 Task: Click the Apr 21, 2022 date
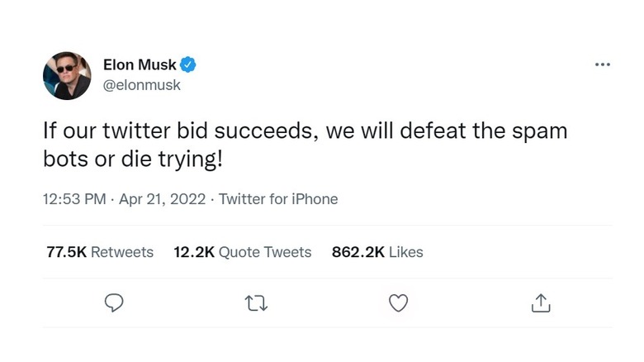pos(165,199)
